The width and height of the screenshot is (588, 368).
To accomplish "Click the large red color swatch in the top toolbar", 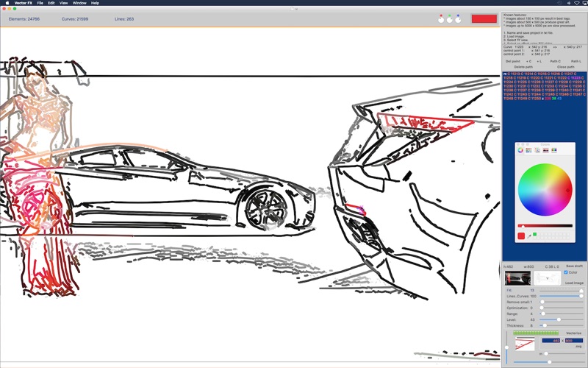I will 484,18.
